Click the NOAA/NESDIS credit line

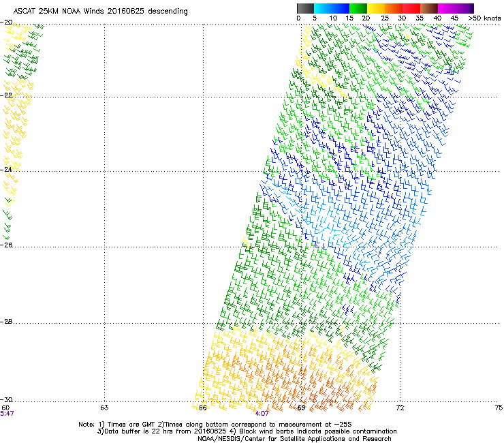pyautogui.click(x=294, y=438)
